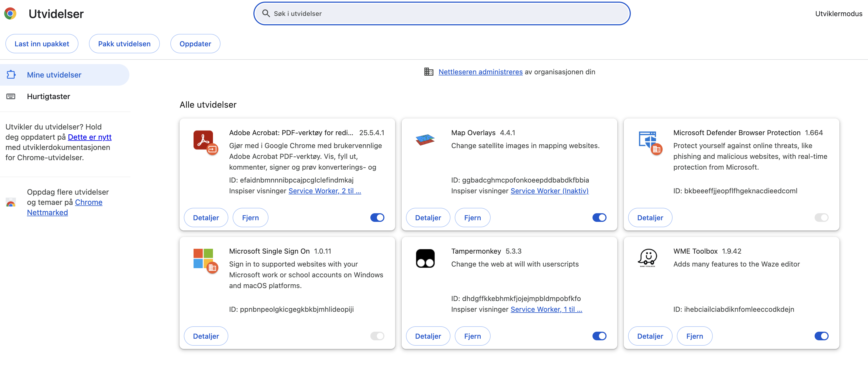Disable the Adobe Acrobat extension toggle

pyautogui.click(x=377, y=218)
